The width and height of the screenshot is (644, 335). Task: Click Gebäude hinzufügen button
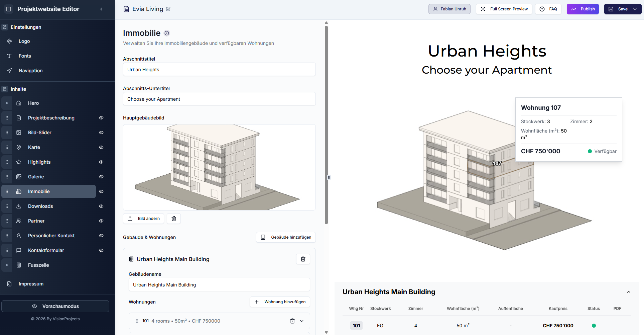point(286,237)
